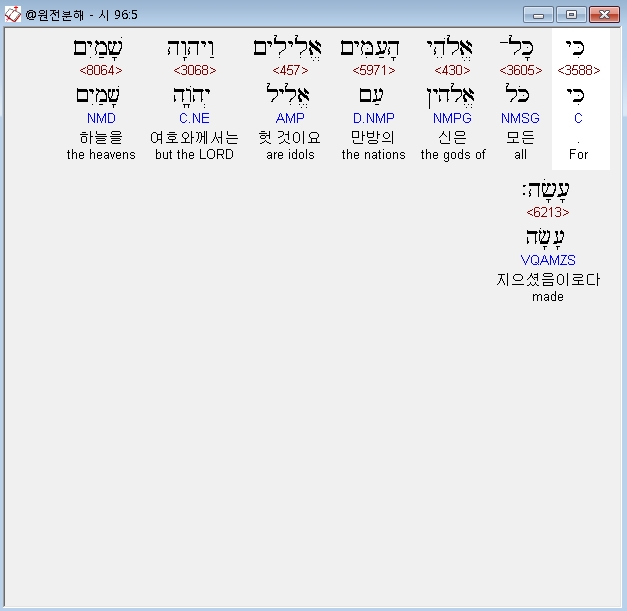Click the Hebrew word above <457>

(287, 48)
